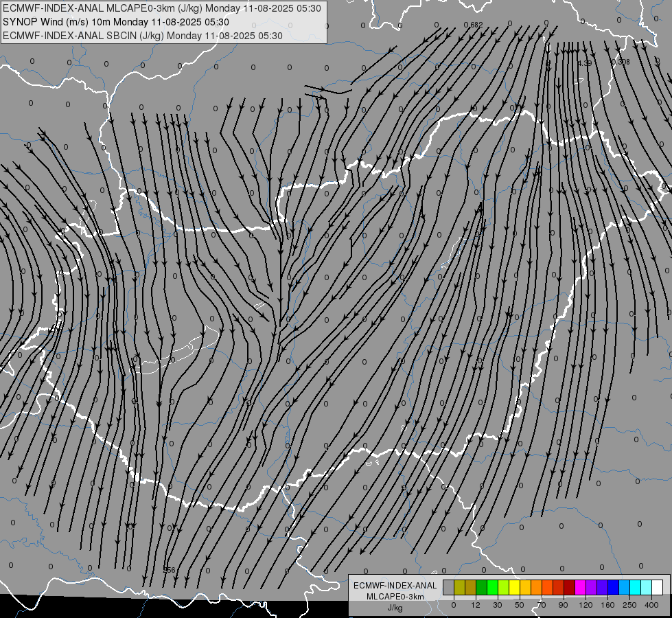Select the olive swatch in the legend
The height and width of the screenshot is (618, 672).
point(459,587)
